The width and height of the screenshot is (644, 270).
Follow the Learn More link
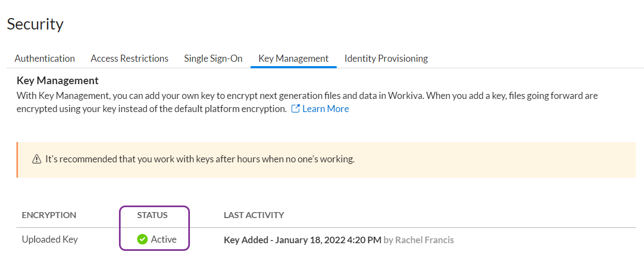tap(325, 109)
